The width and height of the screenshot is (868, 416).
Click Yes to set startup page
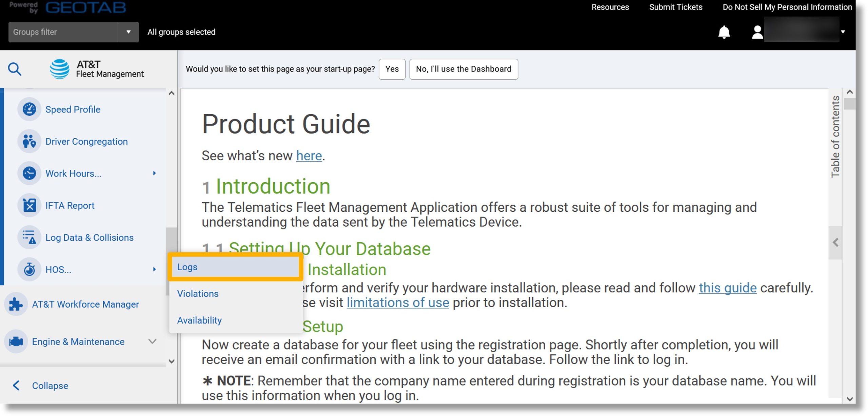[392, 68]
